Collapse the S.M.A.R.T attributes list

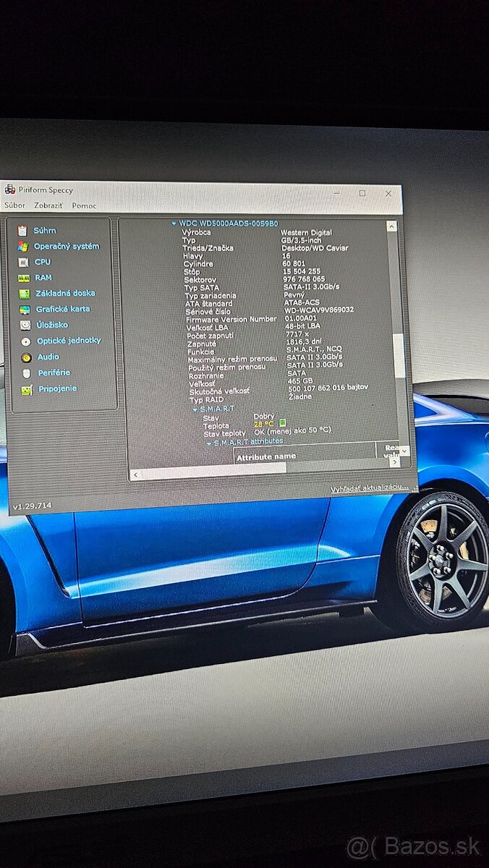208,442
